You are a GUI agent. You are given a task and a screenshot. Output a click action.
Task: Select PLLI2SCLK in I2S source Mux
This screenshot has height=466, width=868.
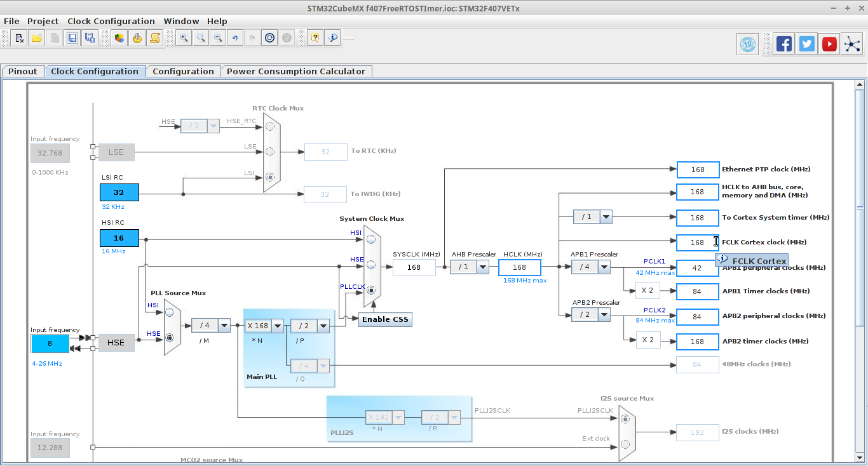(x=625, y=418)
